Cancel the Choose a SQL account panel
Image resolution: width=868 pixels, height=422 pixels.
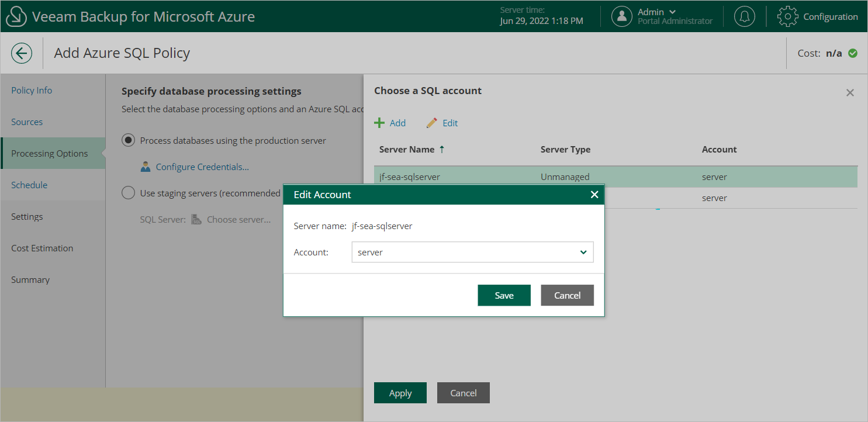pyautogui.click(x=464, y=393)
